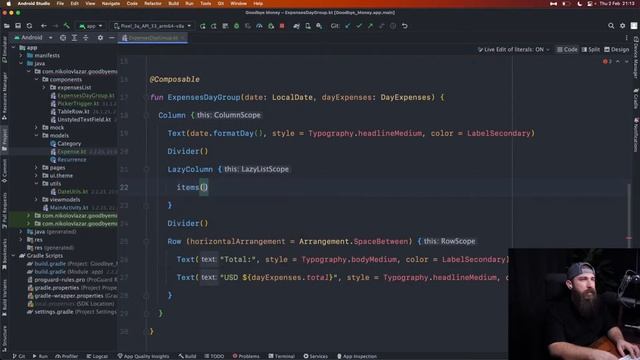Click the Android Studio menu bar item
This screenshot has height=360, width=640.
(33, 3)
